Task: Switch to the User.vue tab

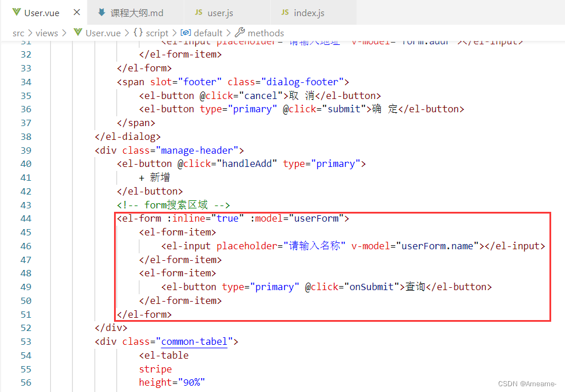Action: coord(43,13)
